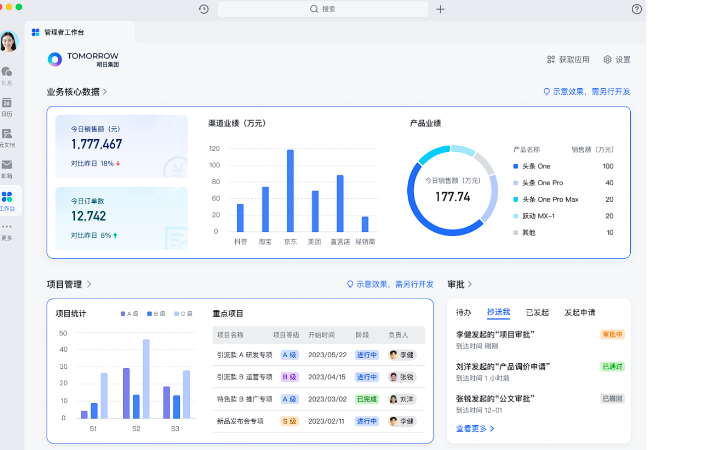Viewport: 720px width, 450px height.
Task: Toggle the A 级 legend in 项目统计
Action: [129, 314]
